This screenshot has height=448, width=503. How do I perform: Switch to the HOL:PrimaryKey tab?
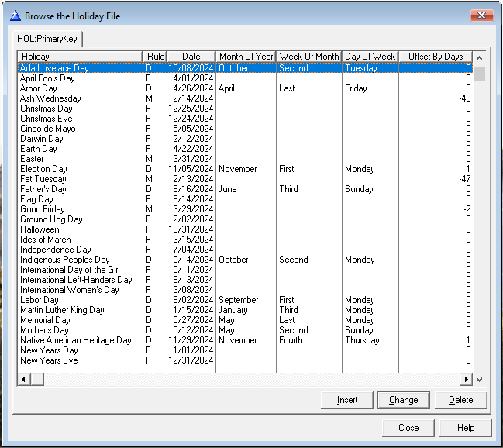click(x=49, y=38)
